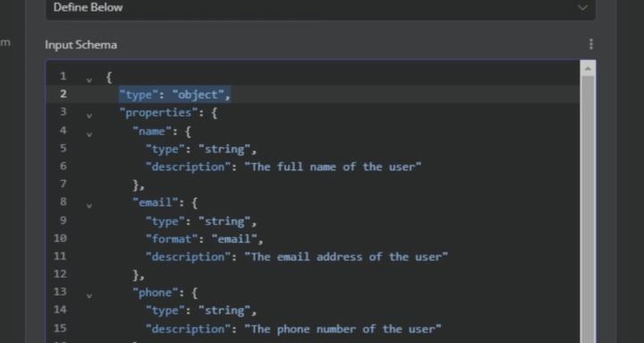Click line number 1 in gutter
644x343 pixels.
[x=63, y=76]
